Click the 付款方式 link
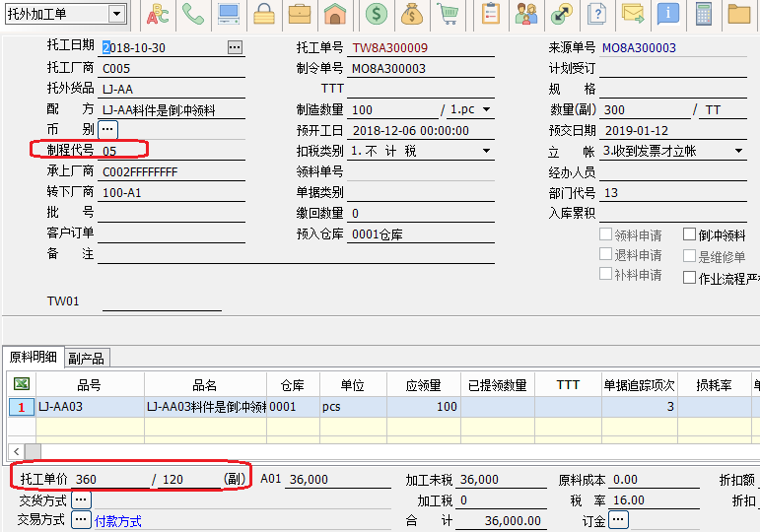This screenshot has height=532, width=760. [x=117, y=521]
